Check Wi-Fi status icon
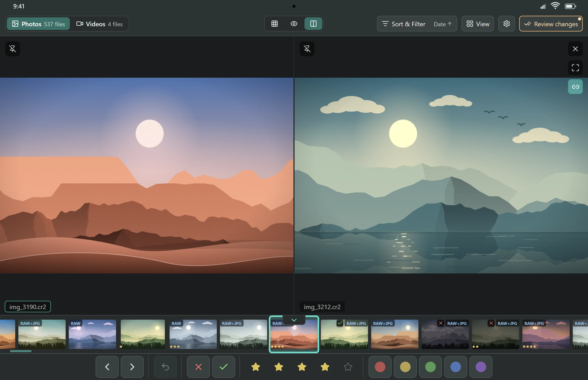 (x=555, y=6)
